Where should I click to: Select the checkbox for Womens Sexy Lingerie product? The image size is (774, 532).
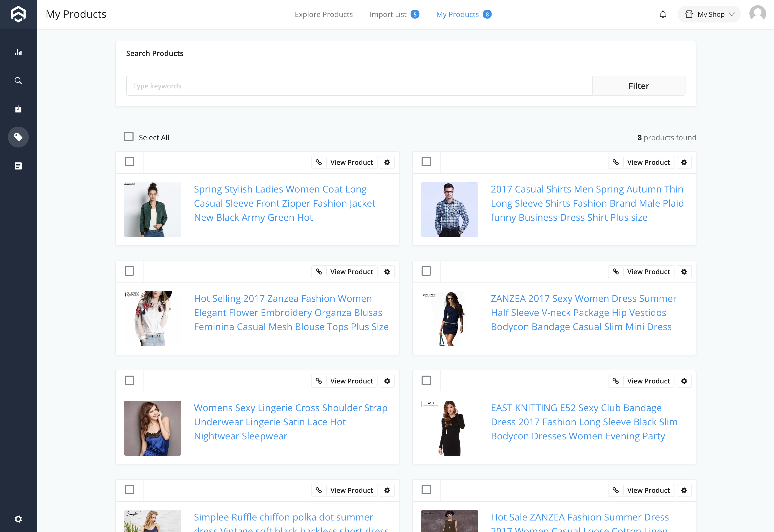(129, 380)
